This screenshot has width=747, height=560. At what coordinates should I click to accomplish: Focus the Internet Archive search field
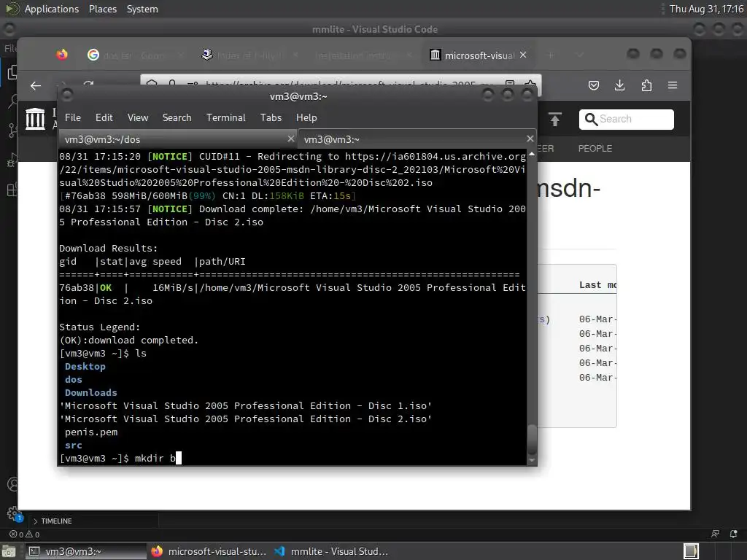(627, 119)
